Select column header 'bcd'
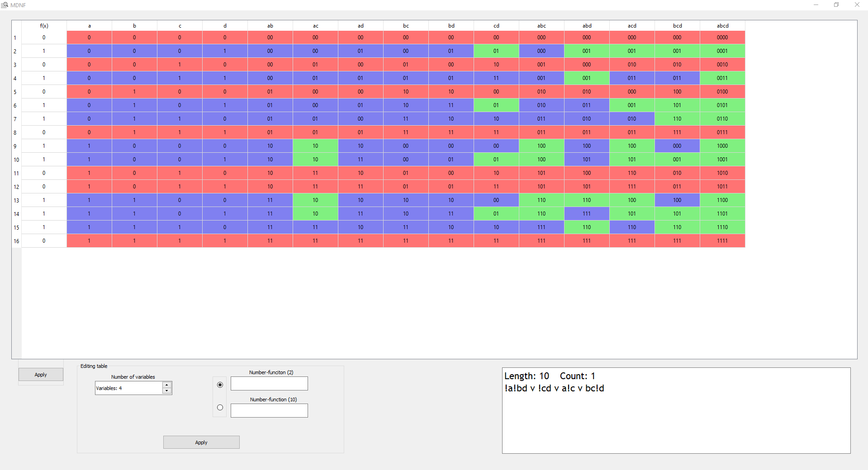The width and height of the screenshot is (868, 470). (x=677, y=26)
